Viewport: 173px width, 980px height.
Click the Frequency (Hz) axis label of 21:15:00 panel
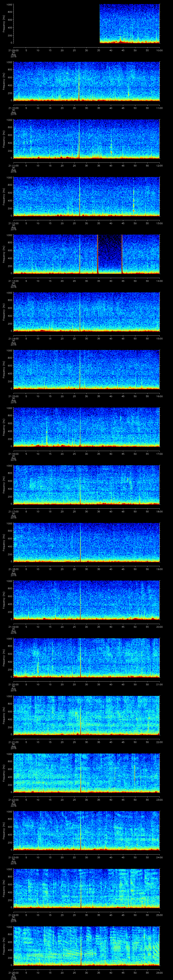point(4,369)
